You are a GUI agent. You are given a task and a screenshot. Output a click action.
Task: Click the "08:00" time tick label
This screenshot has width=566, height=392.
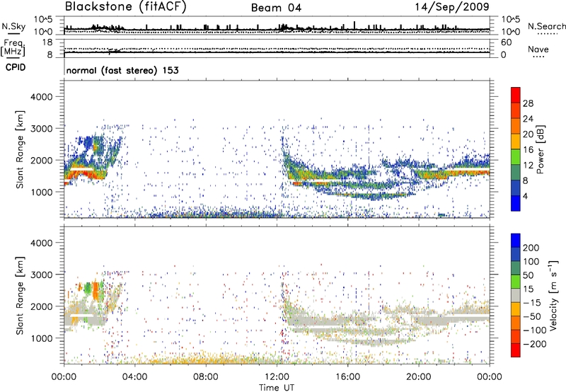point(206,377)
